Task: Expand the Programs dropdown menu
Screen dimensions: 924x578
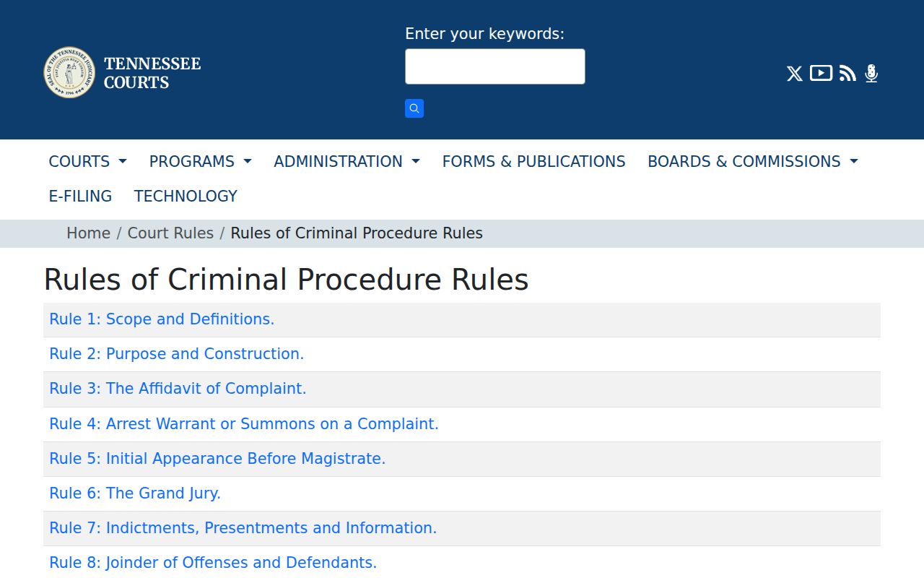Action: pos(200,161)
